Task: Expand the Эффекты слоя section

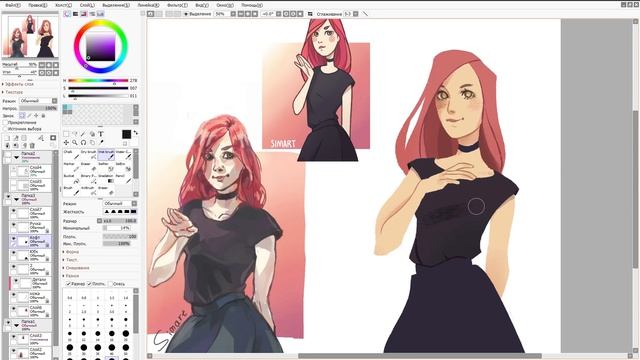Action: pos(18,84)
